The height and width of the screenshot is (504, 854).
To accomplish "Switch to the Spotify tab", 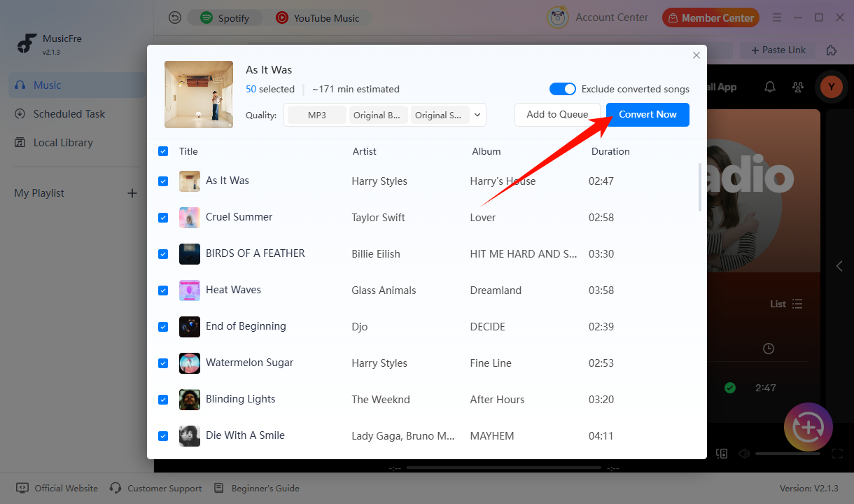I will pos(225,18).
